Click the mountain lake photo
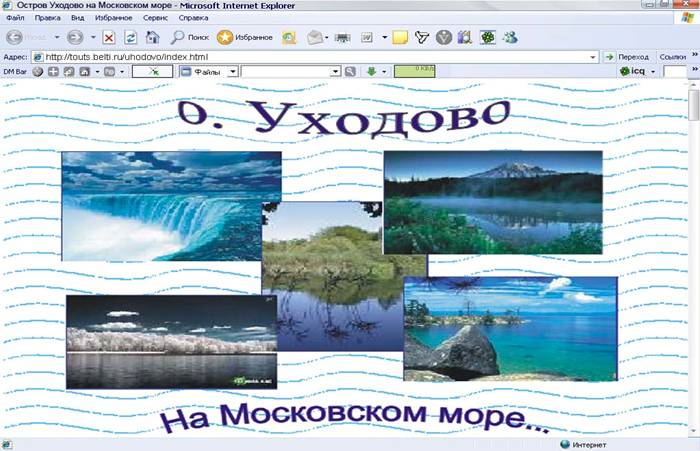Viewport: 700px width, 451px height. (x=493, y=202)
